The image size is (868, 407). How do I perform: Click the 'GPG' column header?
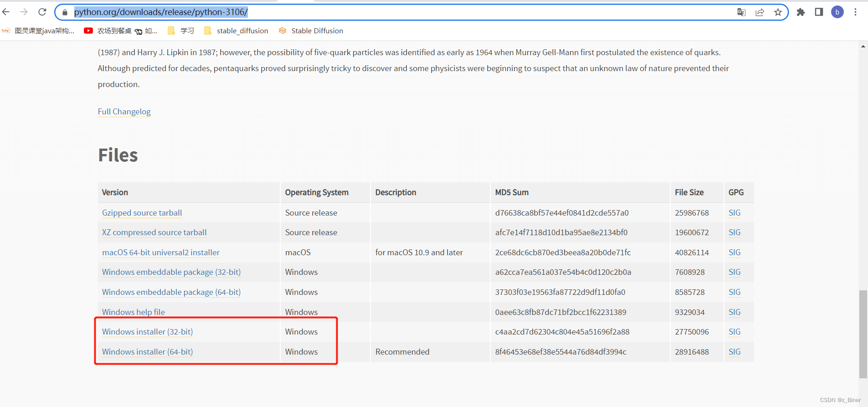736,192
